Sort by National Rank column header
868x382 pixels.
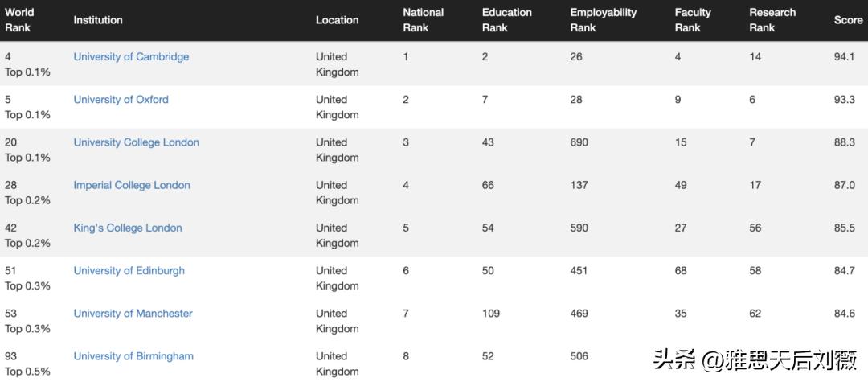point(423,20)
